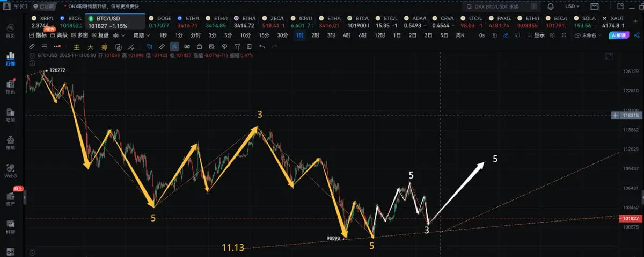This screenshot has width=644, height=257.
Task: Toggle the highlighted wave drawing tool
Action: point(174,47)
